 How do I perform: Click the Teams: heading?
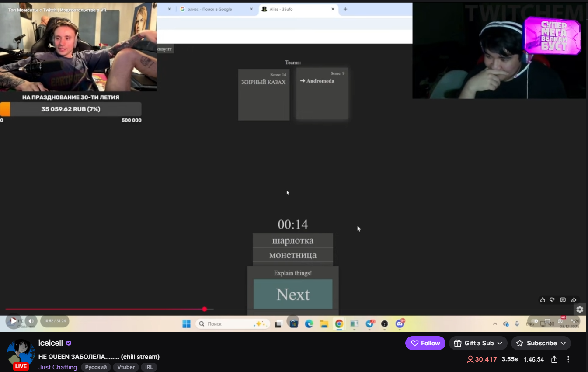click(293, 63)
